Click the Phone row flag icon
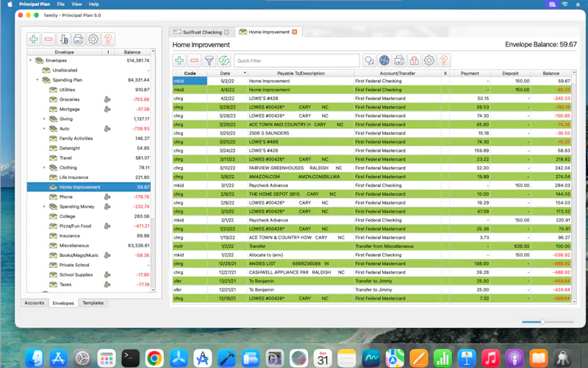The width and height of the screenshot is (588, 368). [x=107, y=197]
